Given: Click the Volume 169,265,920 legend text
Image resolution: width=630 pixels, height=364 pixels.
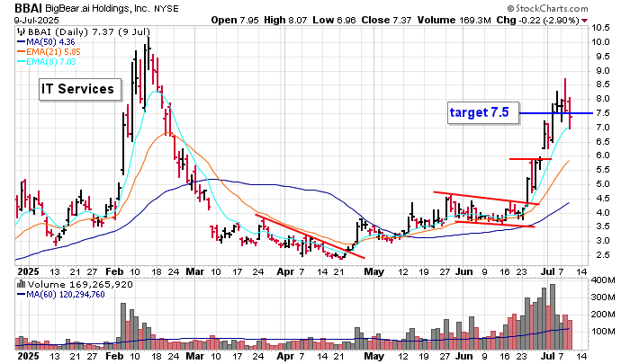Looking at the screenshot, I should (x=80, y=285).
